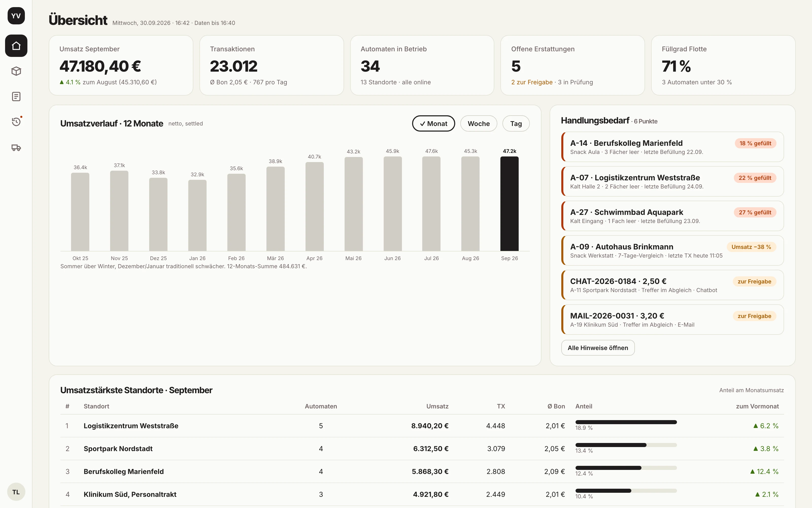This screenshot has width=812, height=508.
Task: Open refund CHAT-2026-0184 card
Action: (x=672, y=285)
